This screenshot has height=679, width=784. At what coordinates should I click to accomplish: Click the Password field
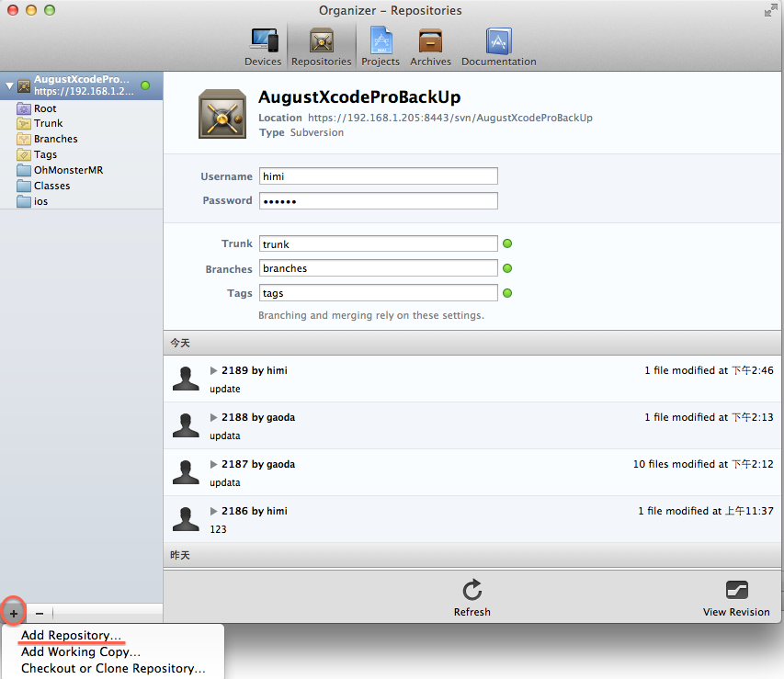click(x=378, y=201)
